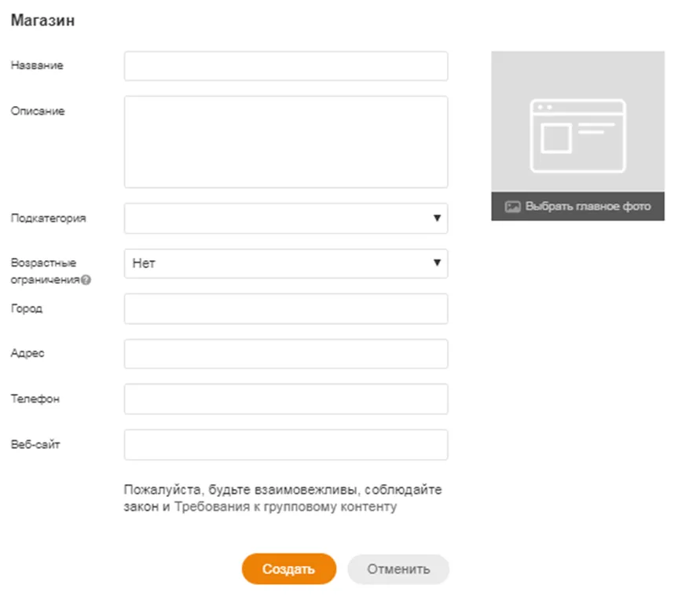Click the Отменить button

[x=398, y=569]
